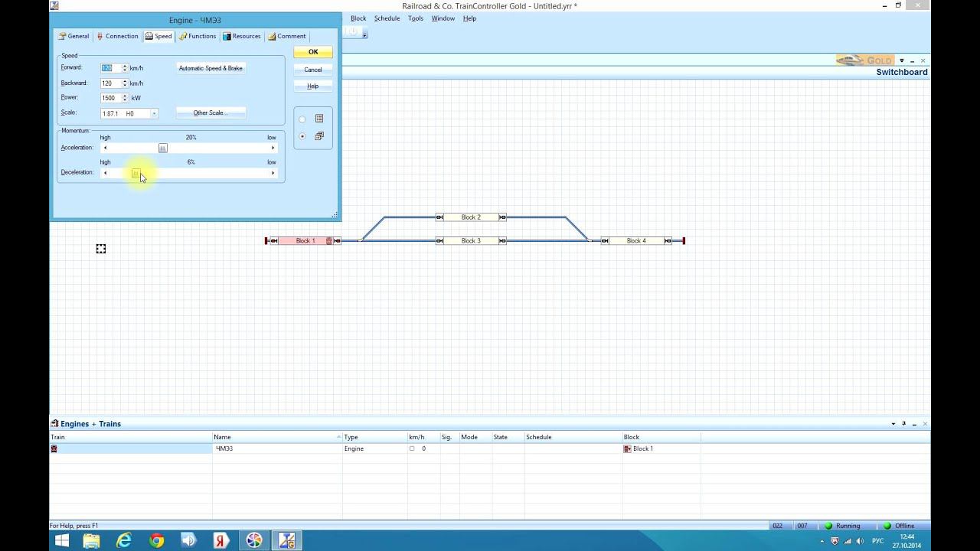Open File Explorer from the taskbar
The height and width of the screenshot is (551, 980).
click(92, 540)
